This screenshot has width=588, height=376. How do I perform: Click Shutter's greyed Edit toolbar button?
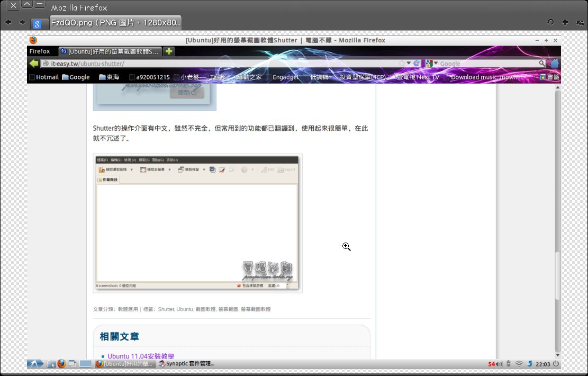(x=268, y=169)
